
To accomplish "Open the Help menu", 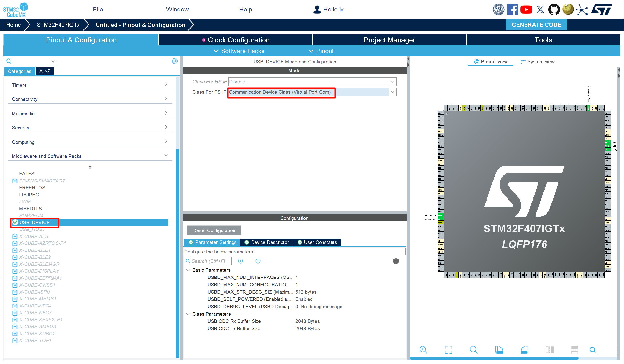I will point(245,10).
